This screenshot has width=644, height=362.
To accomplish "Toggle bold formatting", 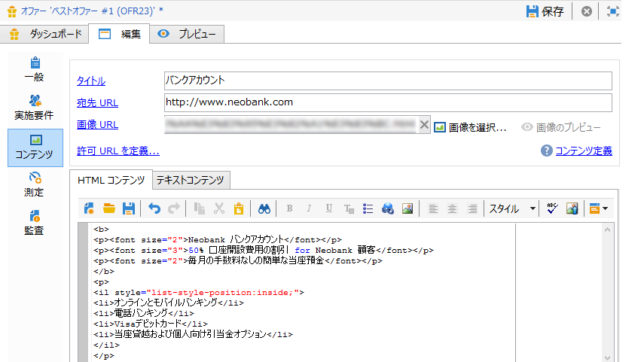I will [x=289, y=208].
